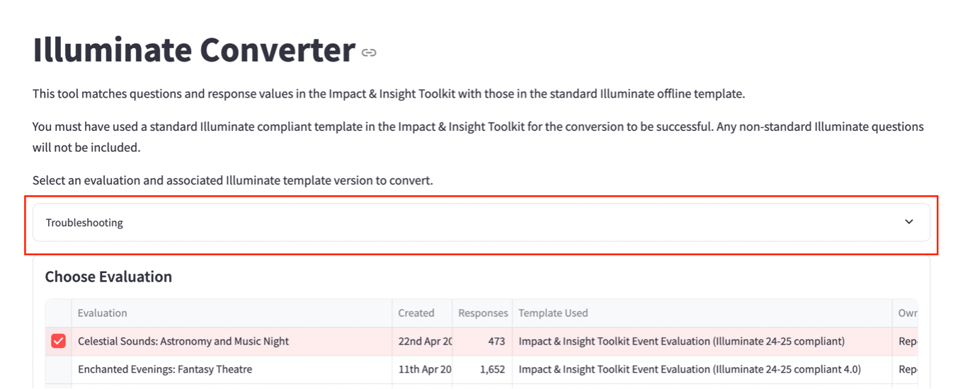The height and width of the screenshot is (389, 980).
Task: Tick the Enchanted Evenings row checkbox
Action: 58,369
